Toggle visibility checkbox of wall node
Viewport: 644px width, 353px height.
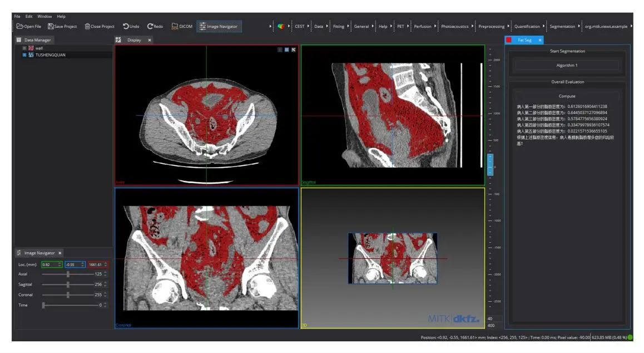pyautogui.click(x=24, y=48)
